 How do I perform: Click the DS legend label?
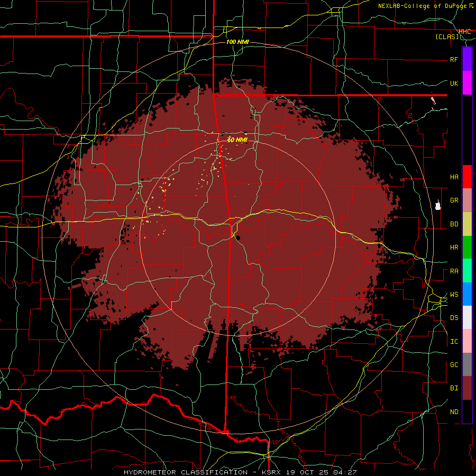tap(454, 318)
